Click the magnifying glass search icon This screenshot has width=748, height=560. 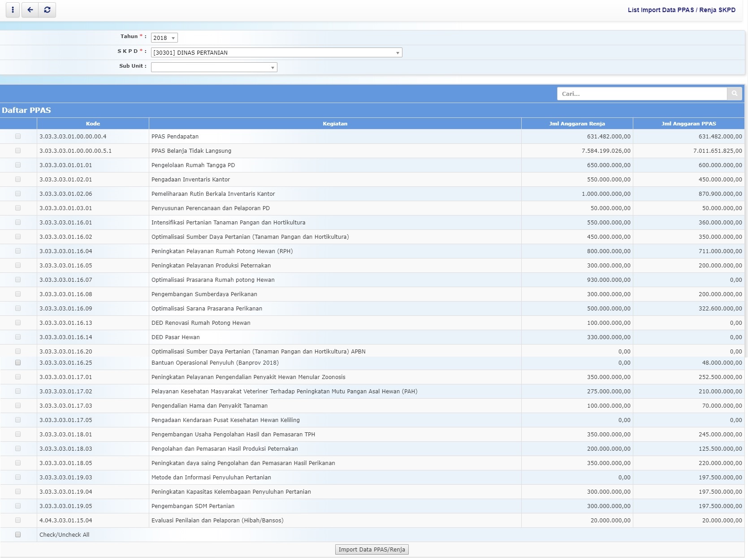pos(735,93)
